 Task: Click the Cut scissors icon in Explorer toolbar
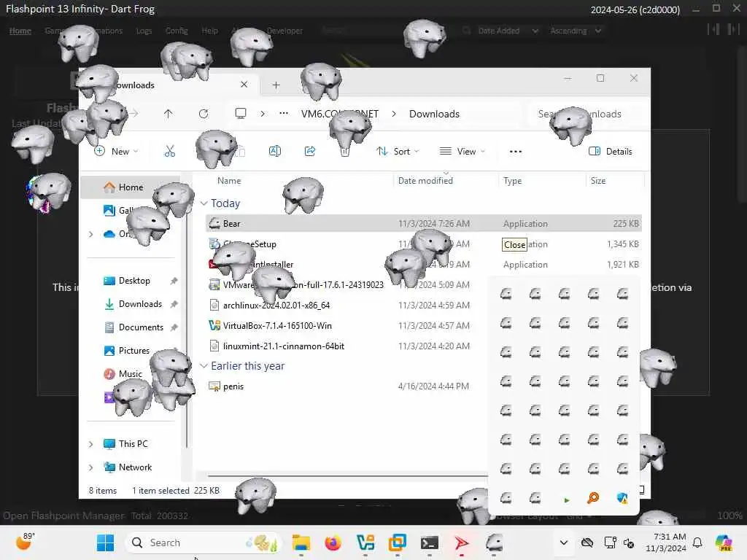tap(169, 152)
